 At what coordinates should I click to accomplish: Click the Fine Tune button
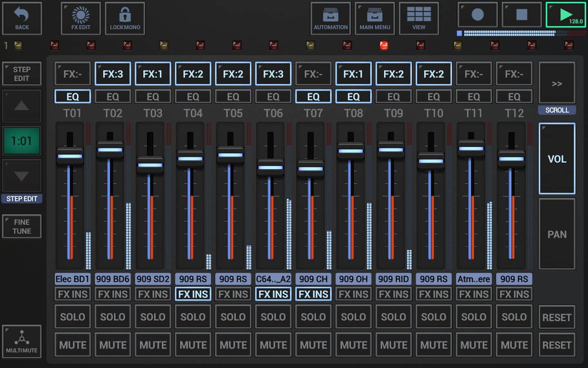click(22, 227)
